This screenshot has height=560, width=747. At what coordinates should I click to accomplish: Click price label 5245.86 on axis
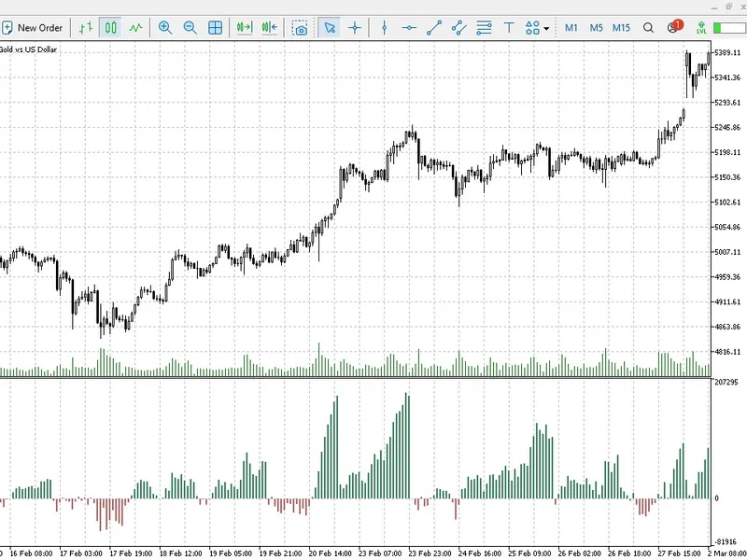coord(727,127)
